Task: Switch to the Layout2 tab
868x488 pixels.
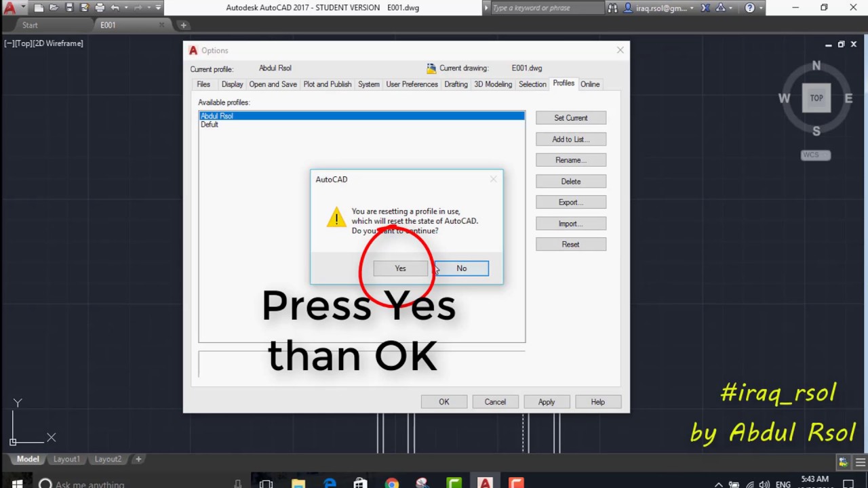Action: [x=108, y=460]
